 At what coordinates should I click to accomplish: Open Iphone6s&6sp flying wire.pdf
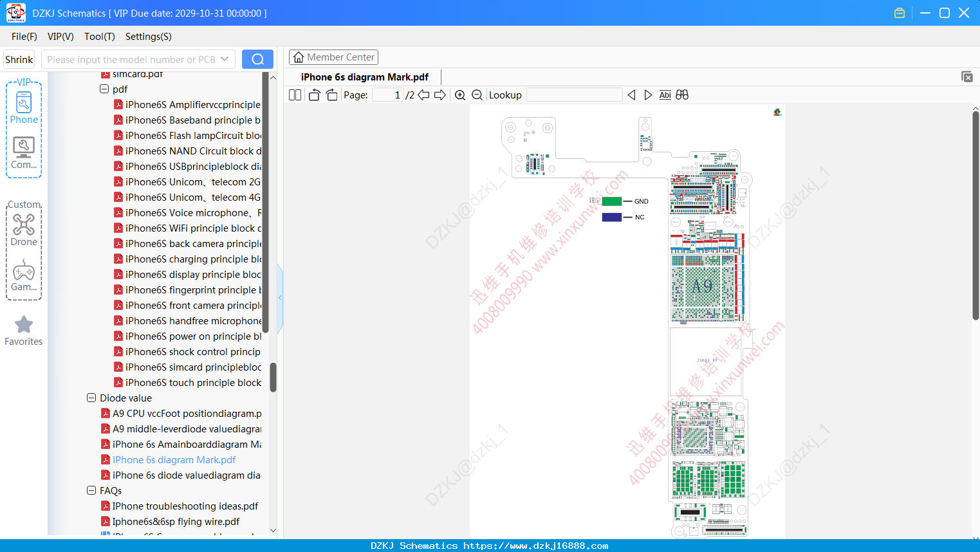tap(176, 521)
